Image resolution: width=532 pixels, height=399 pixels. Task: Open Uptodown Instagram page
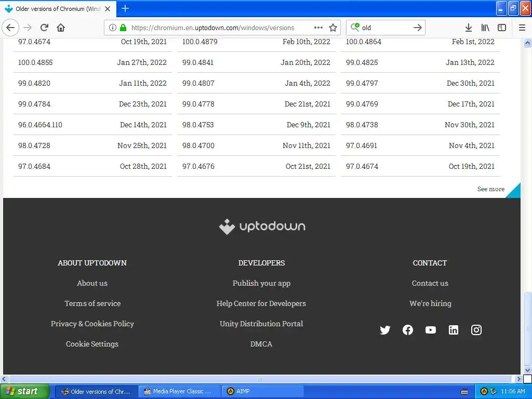(x=476, y=330)
